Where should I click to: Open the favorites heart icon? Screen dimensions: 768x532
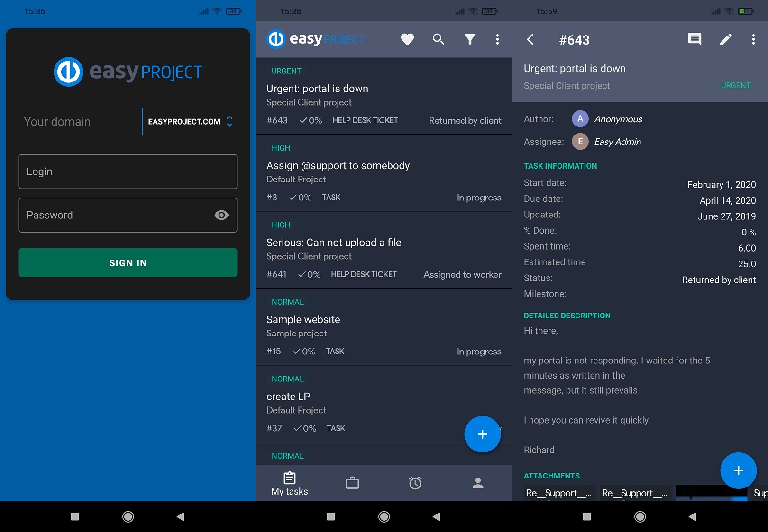(407, 39)
